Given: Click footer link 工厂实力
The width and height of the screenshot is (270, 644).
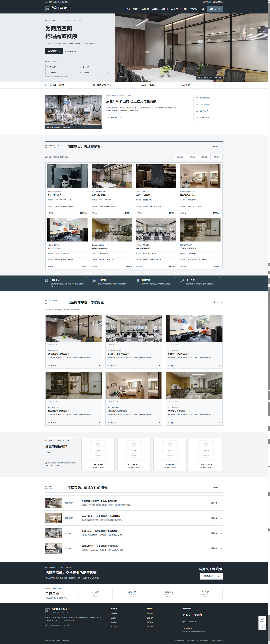Looking at the screenshot, I should 150,622.
